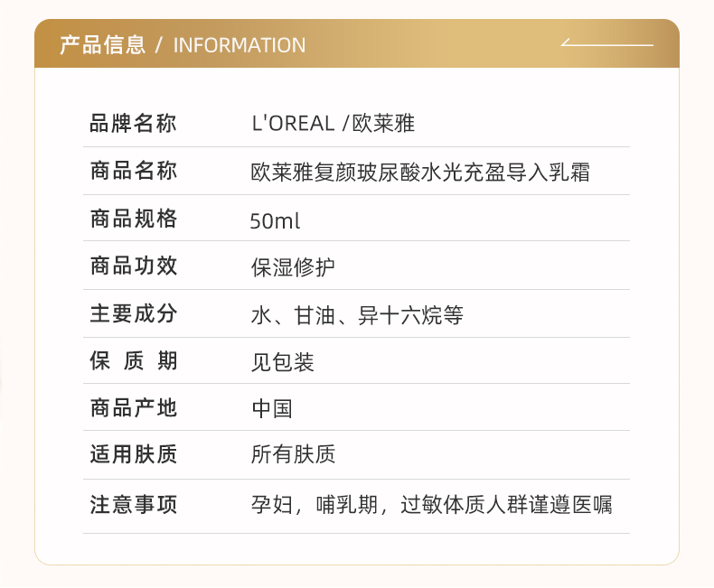Screen dimensions: 714x588
Task: Click the INFORMATION header text
Action: point(240,45)
